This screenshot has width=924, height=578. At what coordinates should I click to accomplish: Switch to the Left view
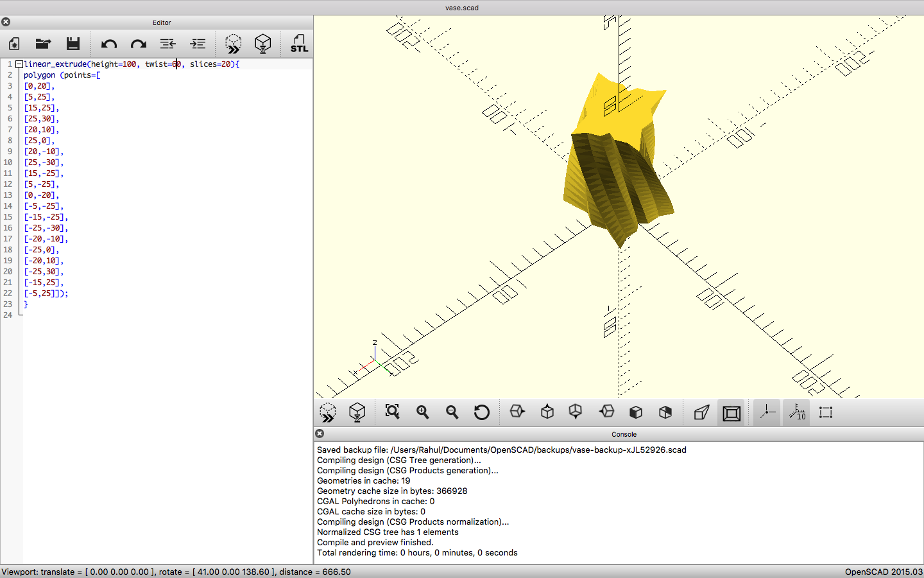pyautogui.click(x=606, y=412)
